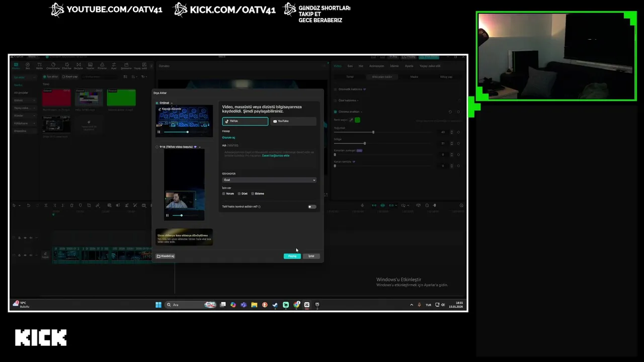This screenshot has width=644, height=362.
Task: Open the Yazılar captions tab in CapCut
Action: [x=90, y=66]
